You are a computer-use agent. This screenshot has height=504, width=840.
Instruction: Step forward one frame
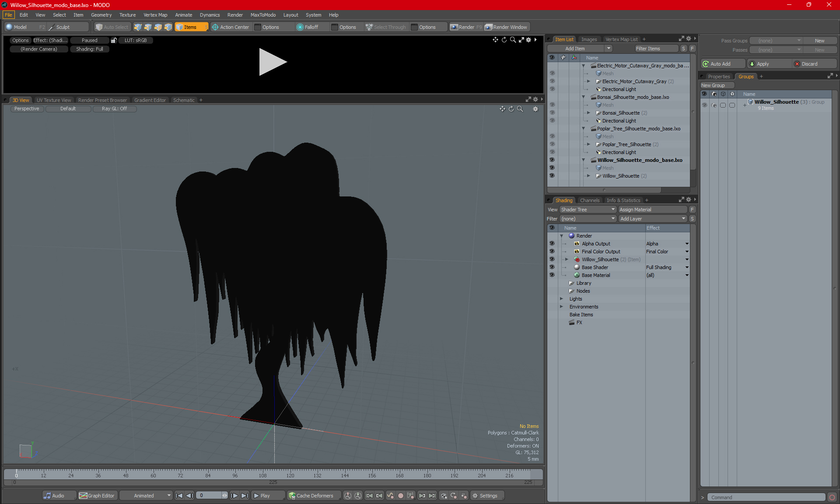[234, 496]
